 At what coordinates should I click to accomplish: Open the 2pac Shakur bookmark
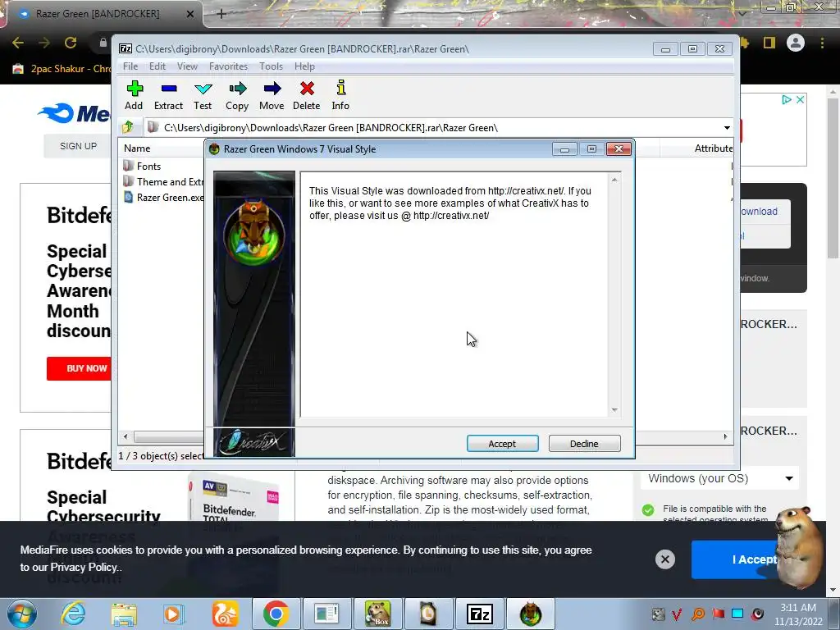[62, 69]
